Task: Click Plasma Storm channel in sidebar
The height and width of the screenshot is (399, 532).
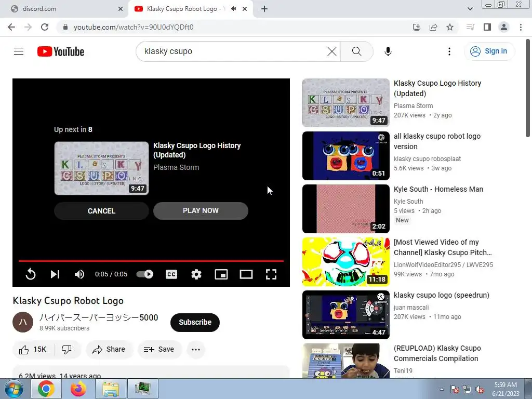Action: point(413,106)
